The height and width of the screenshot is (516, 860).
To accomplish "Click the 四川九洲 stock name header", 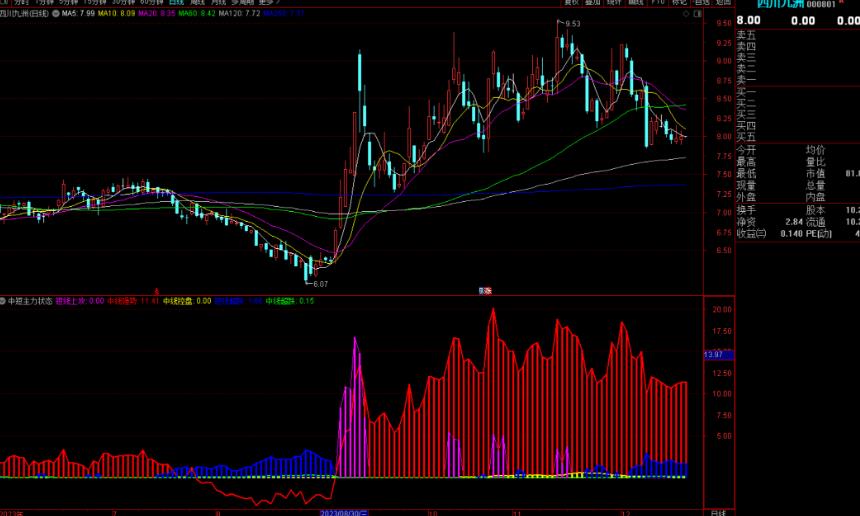I will (x=780, y=4).
